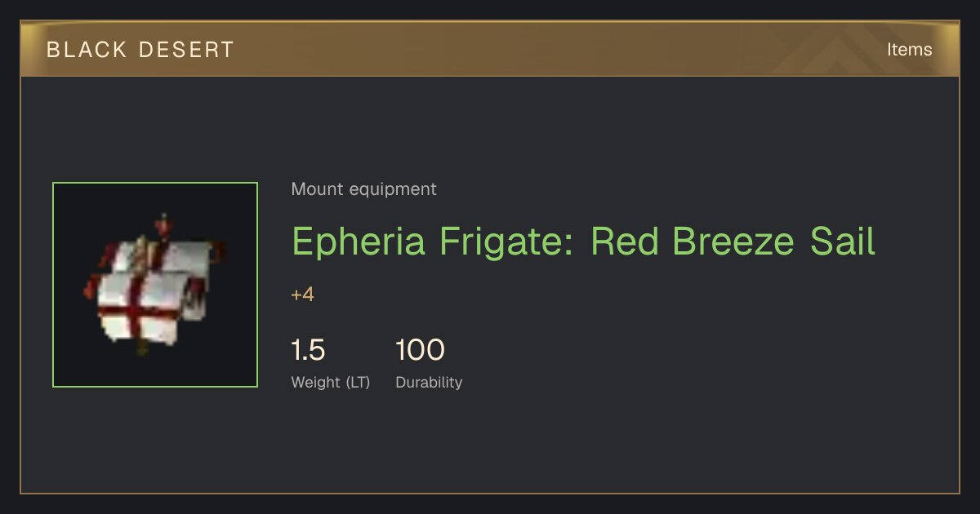The image size is (980, 514).
Task: Open the Items section label
Action: 909,50
